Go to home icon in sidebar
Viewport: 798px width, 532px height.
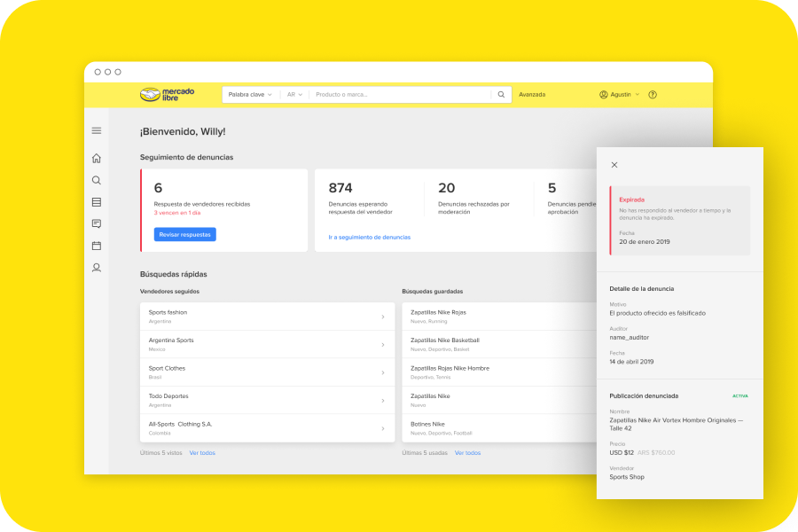pyautogui.click(x=97, y=159)
